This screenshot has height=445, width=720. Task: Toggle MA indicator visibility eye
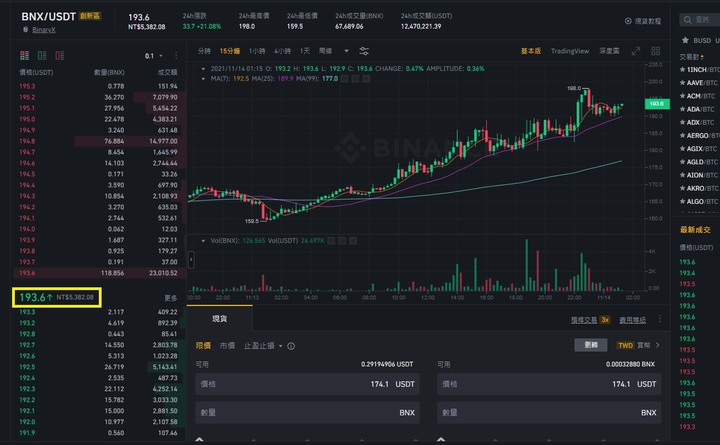(x=345, y=79)
